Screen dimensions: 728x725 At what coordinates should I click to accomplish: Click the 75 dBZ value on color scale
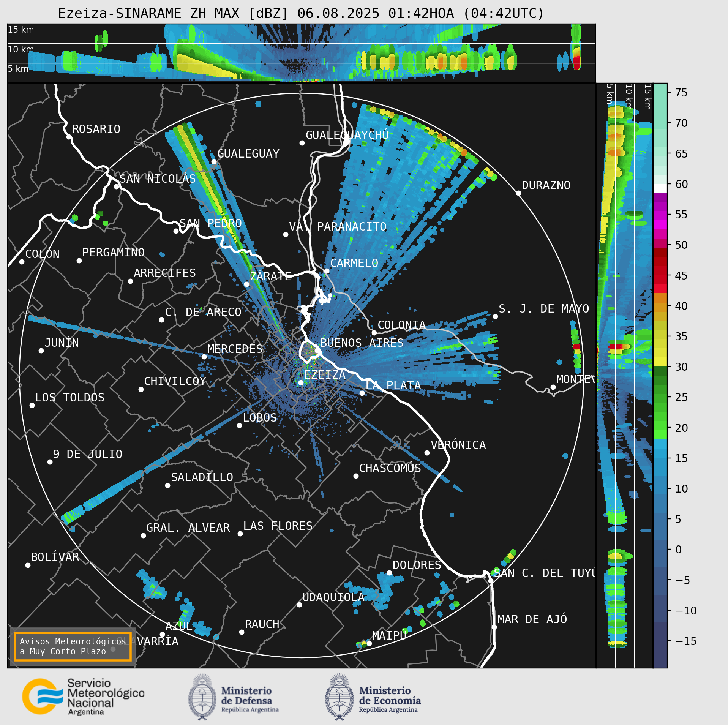[x=681, y=93]
